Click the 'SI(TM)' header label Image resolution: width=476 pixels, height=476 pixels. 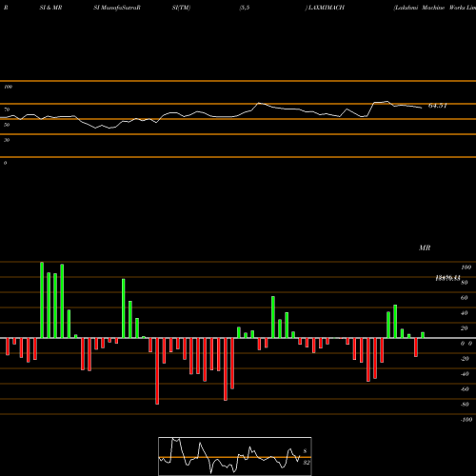coord(181,8)
